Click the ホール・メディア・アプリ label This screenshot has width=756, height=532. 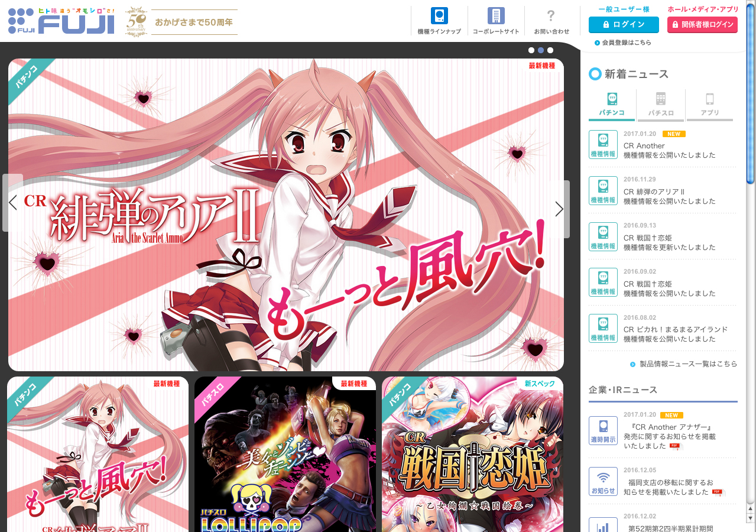(x=702, y=9)
